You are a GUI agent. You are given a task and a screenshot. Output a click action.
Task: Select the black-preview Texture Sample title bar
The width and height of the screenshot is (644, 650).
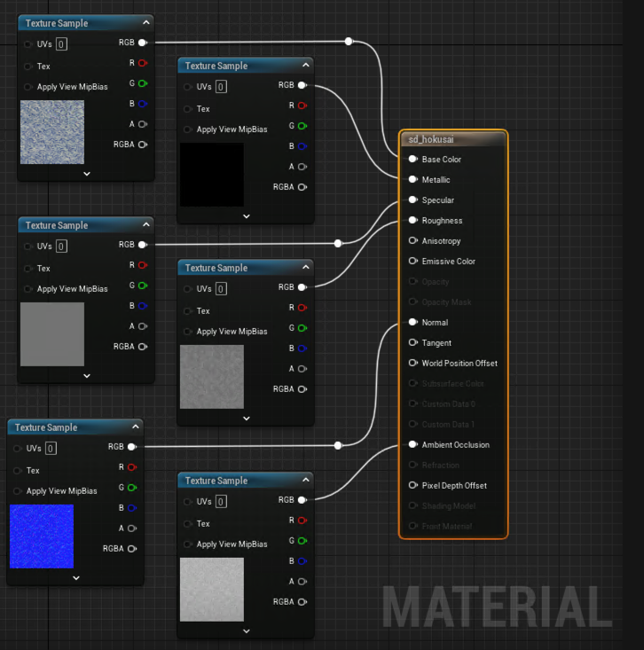[246, 66]
